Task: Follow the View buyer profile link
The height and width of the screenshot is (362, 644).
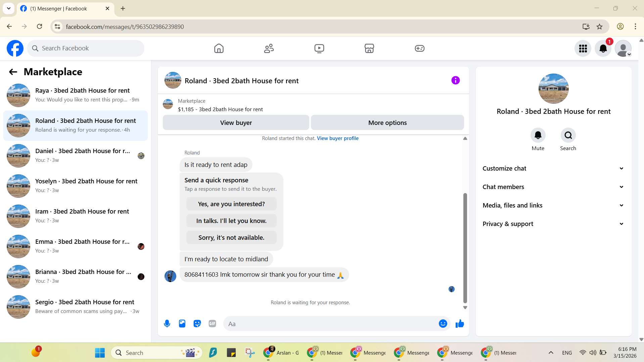Action: [x=337, y=138]
